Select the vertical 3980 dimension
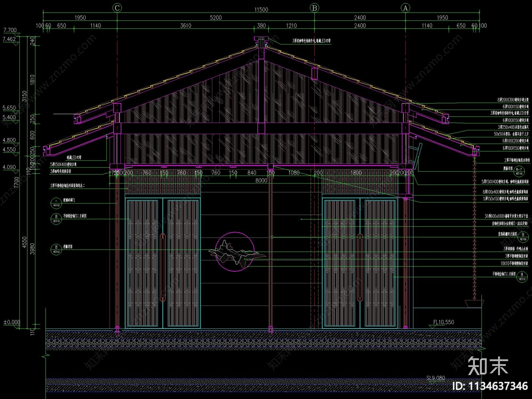Viewport: 532px width, 399px height. point(32,249)
